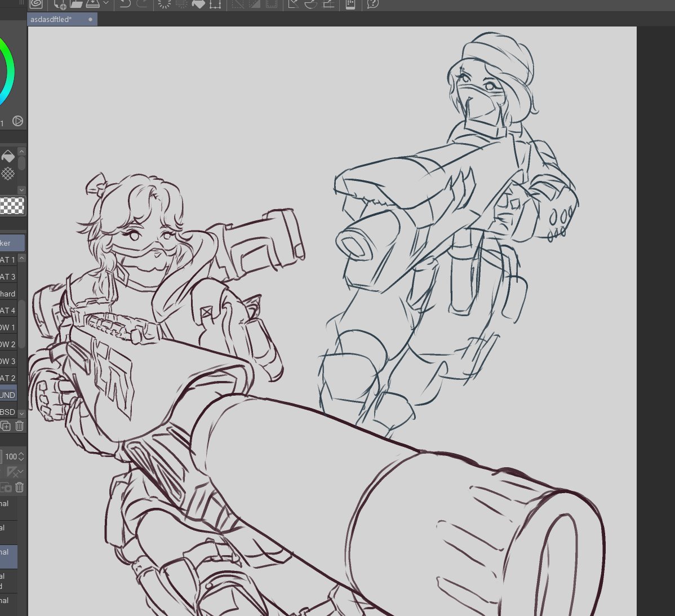Choose the 'OW 1' sub tool brush
This screenshot has width=675, height=616.
(8, 327)
